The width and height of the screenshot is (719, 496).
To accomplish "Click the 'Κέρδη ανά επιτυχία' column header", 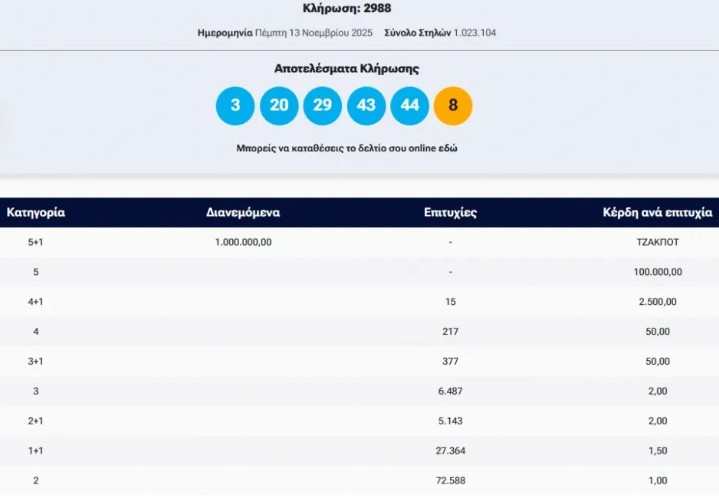I will click(657, 213).
